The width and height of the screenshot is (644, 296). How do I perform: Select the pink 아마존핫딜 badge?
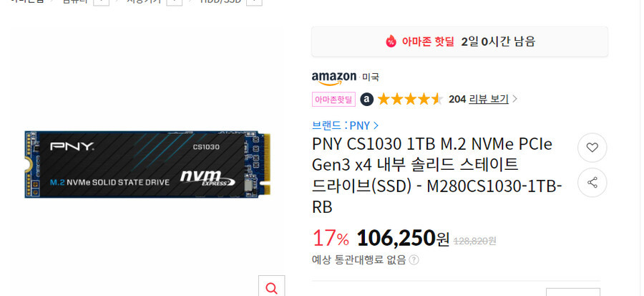click(x=333, y=99)
